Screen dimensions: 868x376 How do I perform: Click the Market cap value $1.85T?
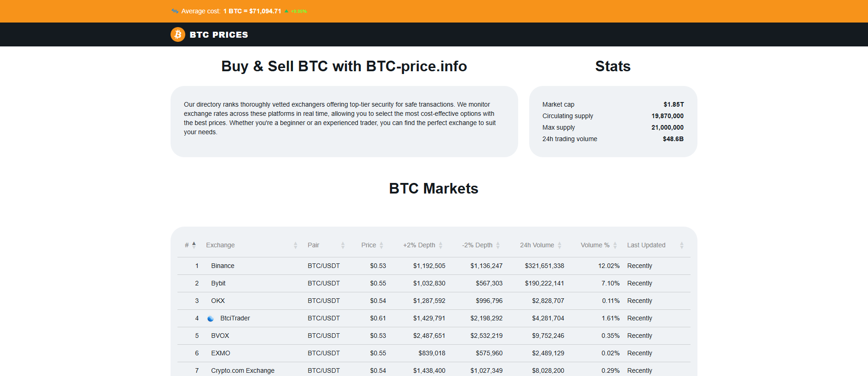coord(674,104)
